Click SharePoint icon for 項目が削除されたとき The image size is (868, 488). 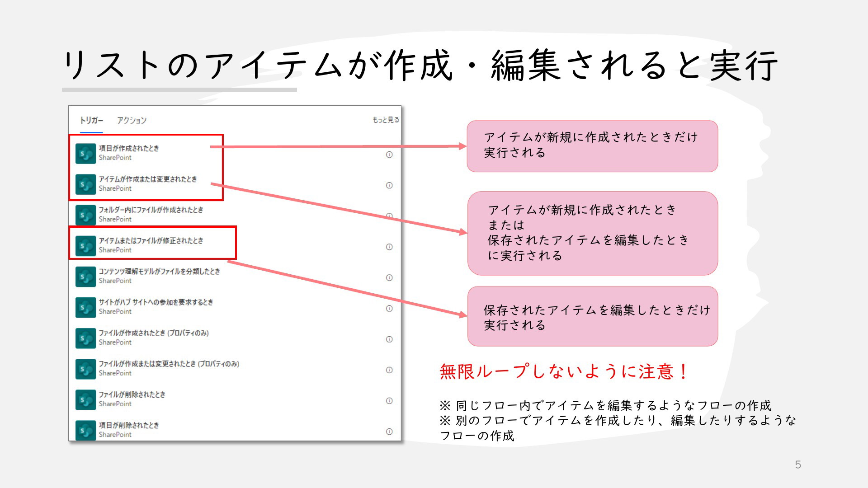click(85, 430)
